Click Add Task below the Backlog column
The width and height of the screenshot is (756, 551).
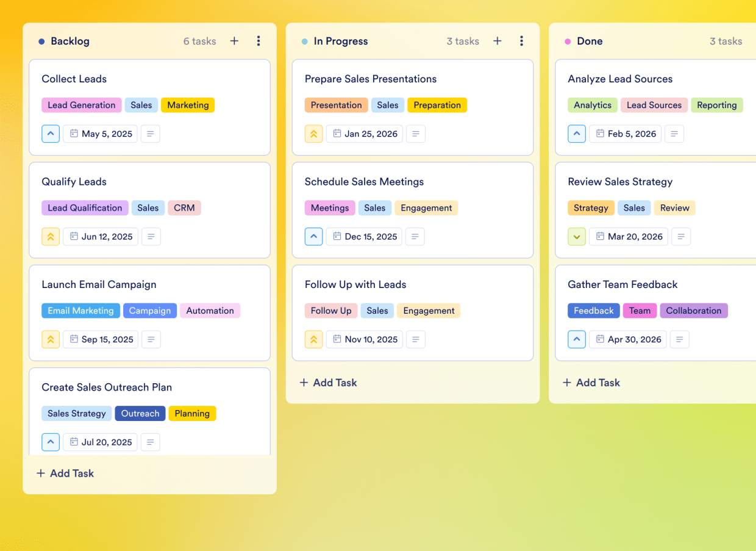[x=65, y=473]
